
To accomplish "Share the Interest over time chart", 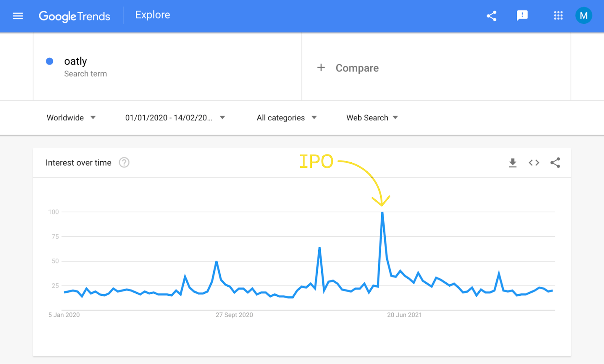I will click(555, 162).
